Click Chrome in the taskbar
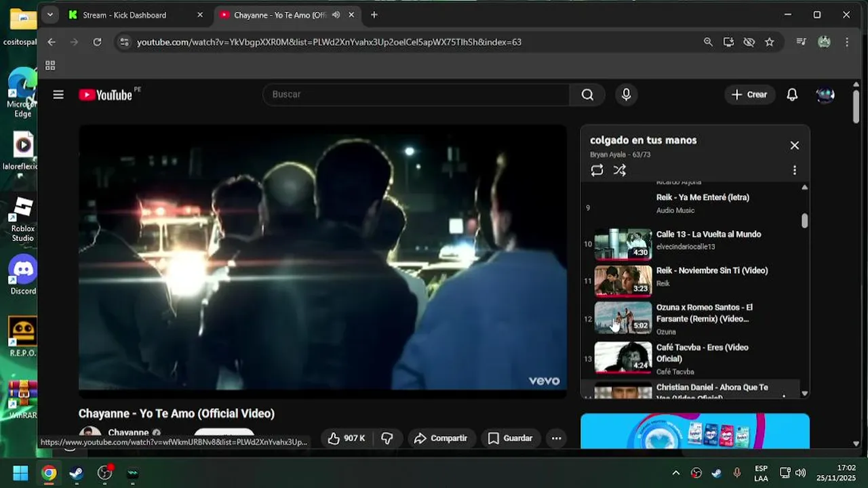 (49, 473)
